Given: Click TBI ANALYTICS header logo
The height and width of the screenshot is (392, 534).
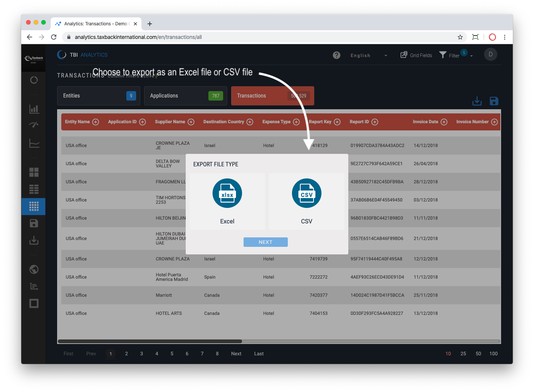Looking at the screenshot, I should point(82,55).
